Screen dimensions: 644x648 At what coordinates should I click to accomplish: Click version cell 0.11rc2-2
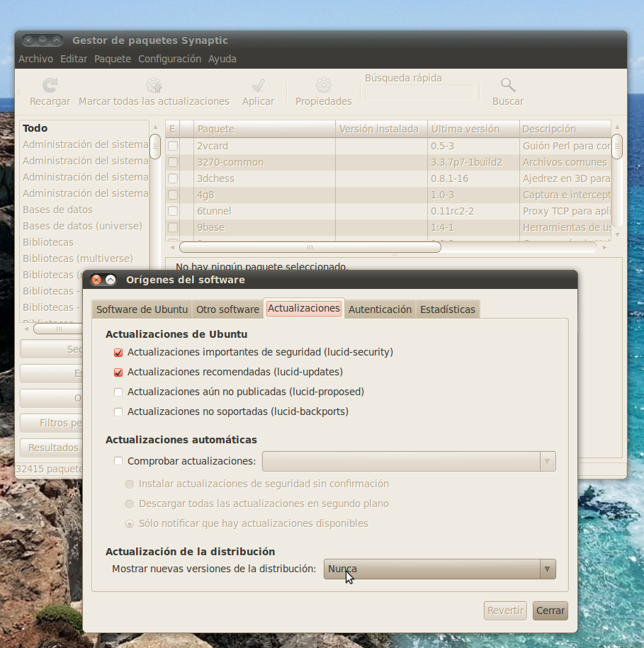452,211
